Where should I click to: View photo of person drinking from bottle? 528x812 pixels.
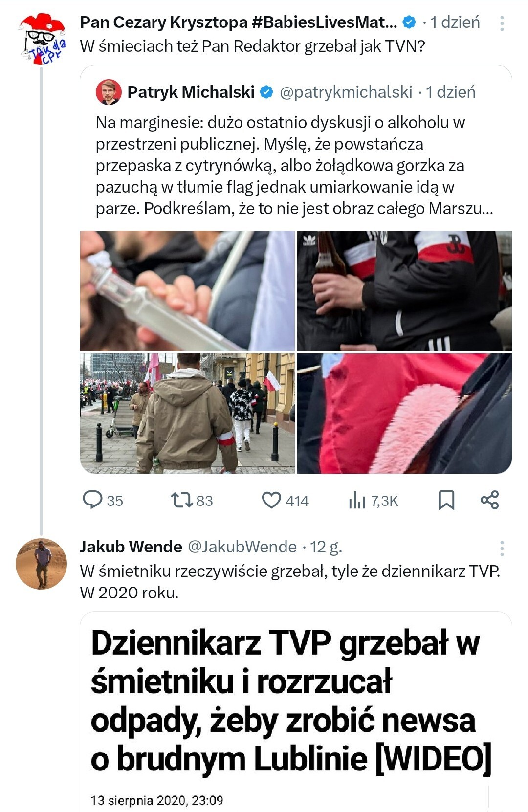(188, 290)
